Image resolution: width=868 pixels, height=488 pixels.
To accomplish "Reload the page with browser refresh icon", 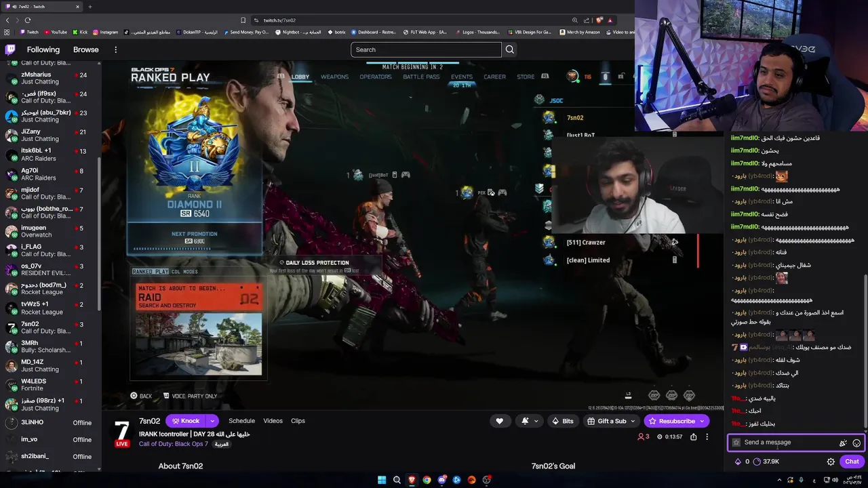I will (28, 20).
